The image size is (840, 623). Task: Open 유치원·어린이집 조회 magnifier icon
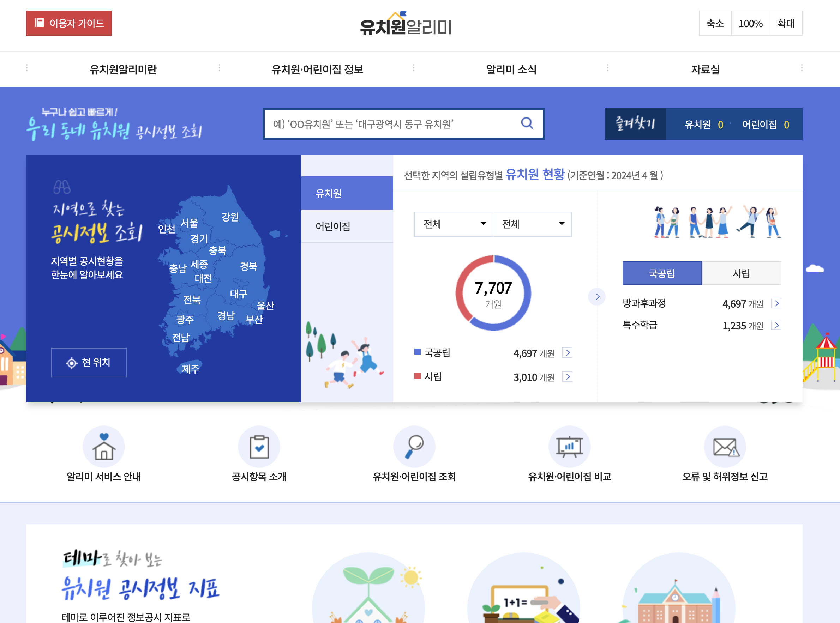click(x=414, y=447)
